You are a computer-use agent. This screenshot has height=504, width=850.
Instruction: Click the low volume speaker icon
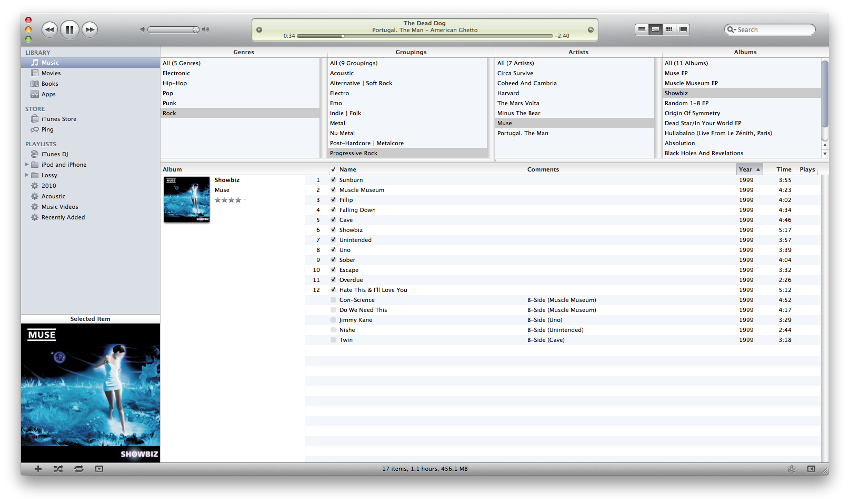click(x=143, y=29)
